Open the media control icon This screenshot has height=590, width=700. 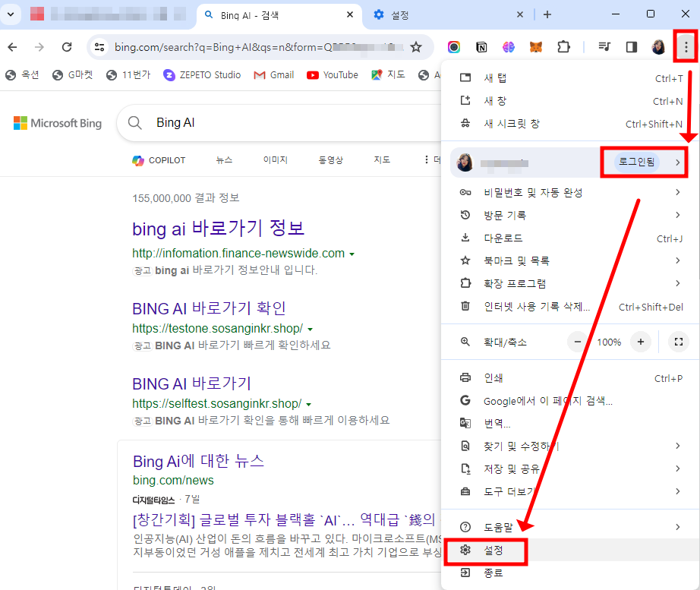604,47
